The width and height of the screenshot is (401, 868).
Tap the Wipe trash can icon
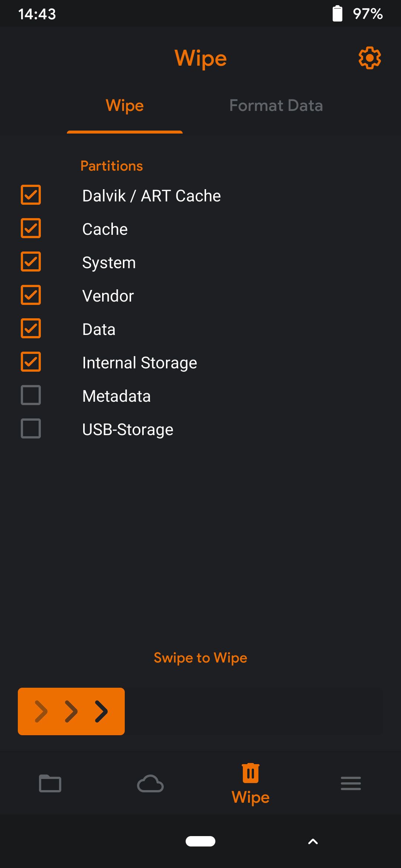251,774
